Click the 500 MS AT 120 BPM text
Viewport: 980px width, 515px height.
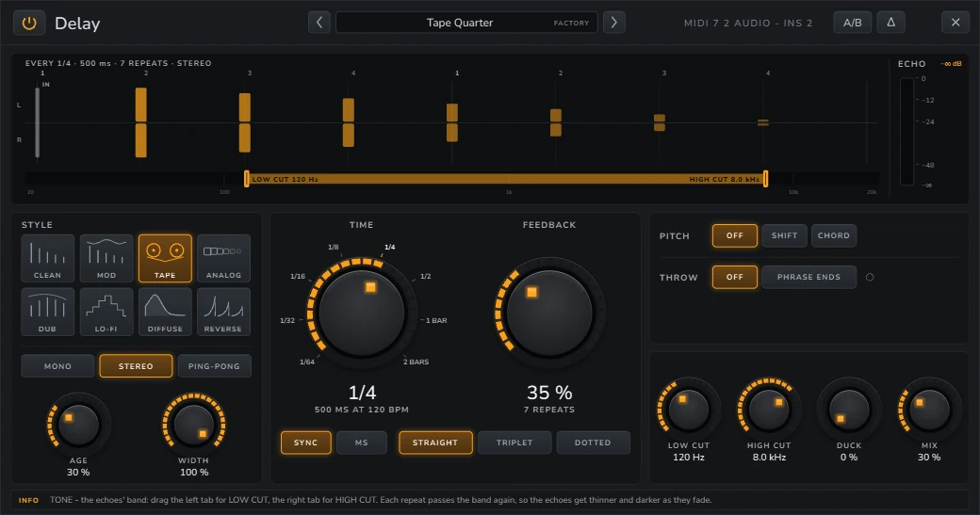coord(362,410)
